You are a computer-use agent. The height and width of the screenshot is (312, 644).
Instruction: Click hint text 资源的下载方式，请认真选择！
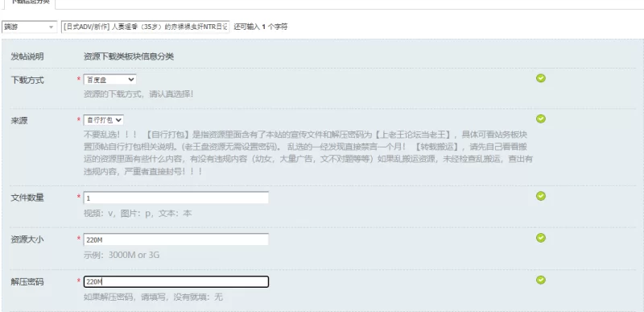[138, 94]
